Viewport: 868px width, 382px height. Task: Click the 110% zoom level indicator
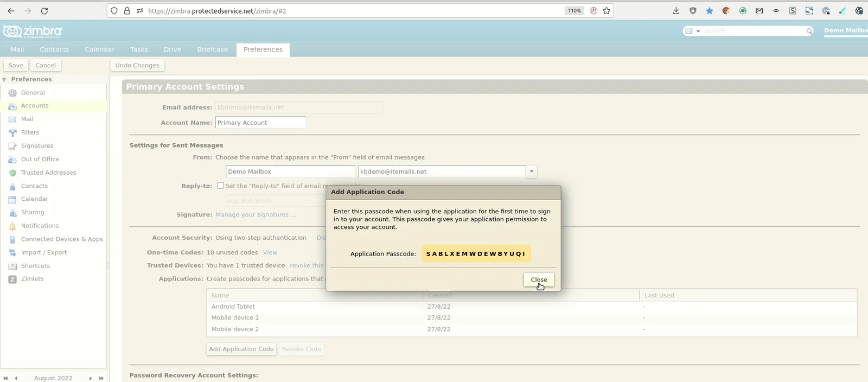pos(575,11)
